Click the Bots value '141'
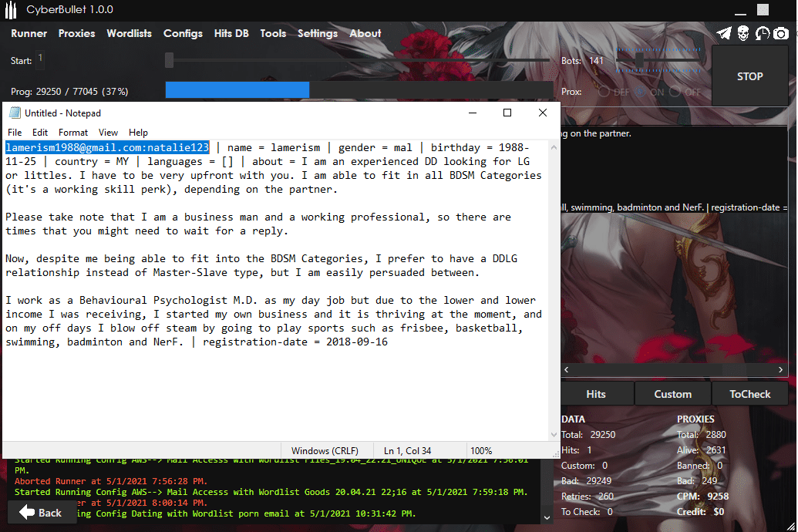The height and width of the screenshot is (532, 798). (596, 61)
